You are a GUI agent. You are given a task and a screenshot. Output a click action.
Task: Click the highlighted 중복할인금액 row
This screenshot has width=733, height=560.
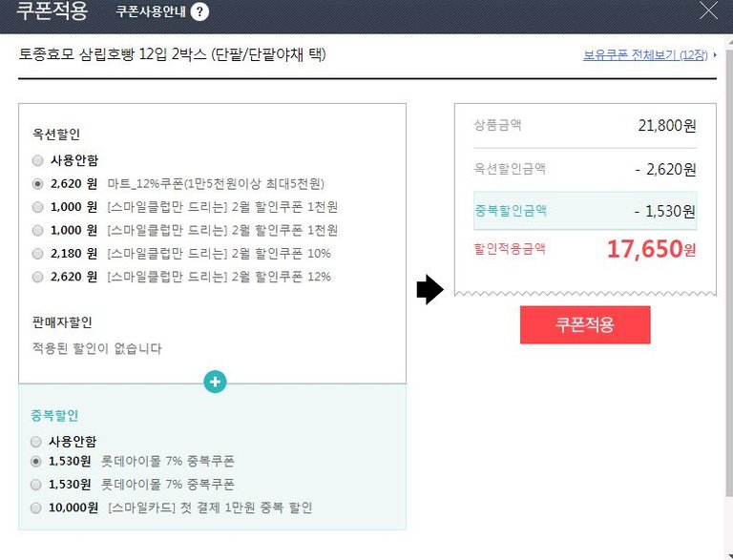pyautogui.click(x=584, y=211)
